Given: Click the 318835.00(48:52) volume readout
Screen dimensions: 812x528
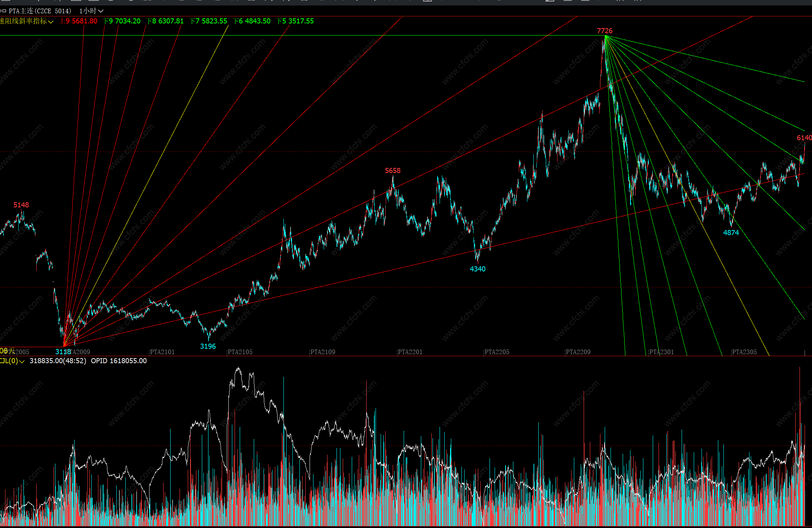Looking at the screenshot, I should [58, 361].
